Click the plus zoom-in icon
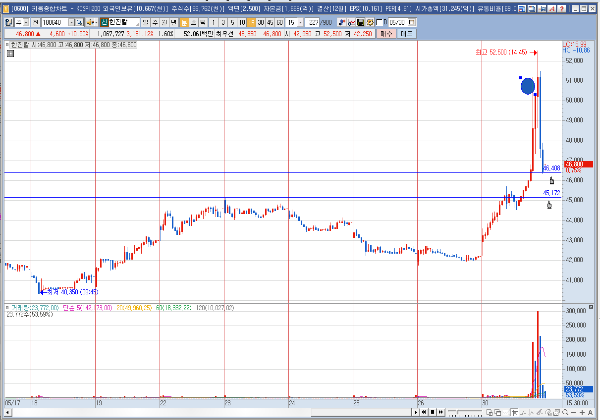600x420 pixels. tap(582, 412)
